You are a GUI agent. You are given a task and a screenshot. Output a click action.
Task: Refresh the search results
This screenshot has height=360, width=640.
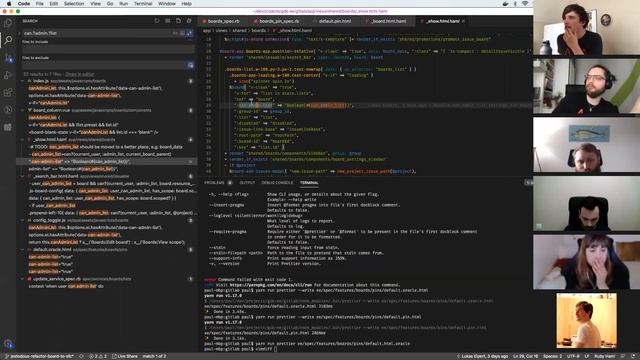pos(157,21)
